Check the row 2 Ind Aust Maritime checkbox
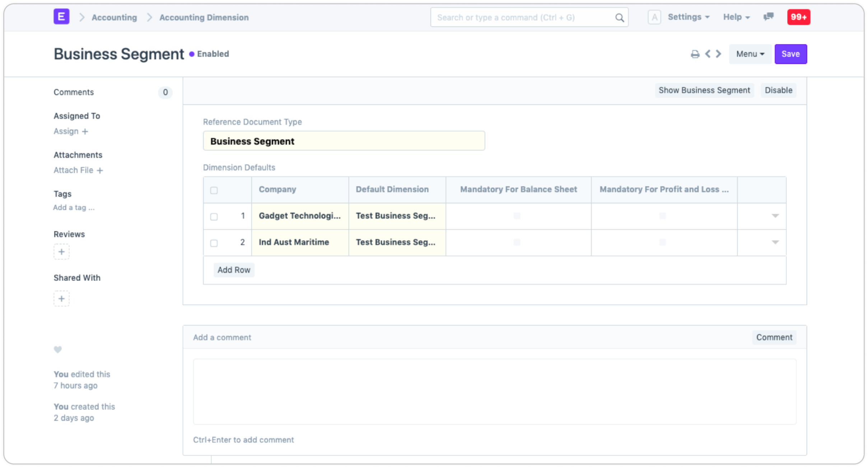 [214, 243]
